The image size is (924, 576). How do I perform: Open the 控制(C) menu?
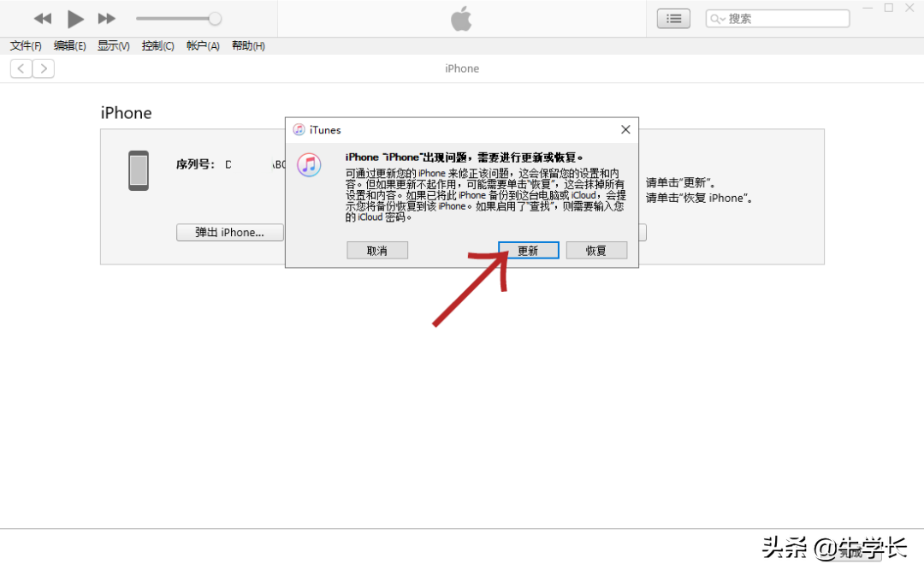coord(158,46)
